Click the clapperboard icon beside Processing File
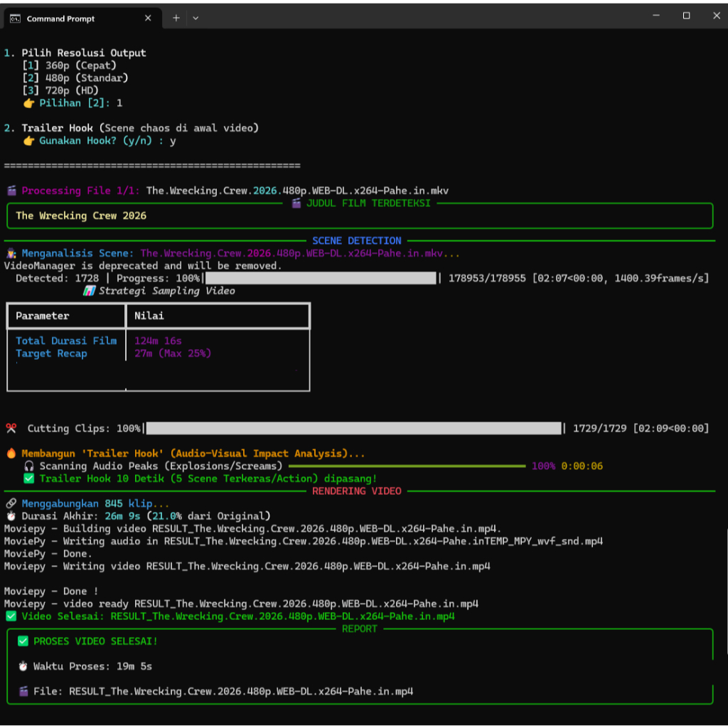Image resolution: width=728 pixels, height=728 pixels. point(11,191)
